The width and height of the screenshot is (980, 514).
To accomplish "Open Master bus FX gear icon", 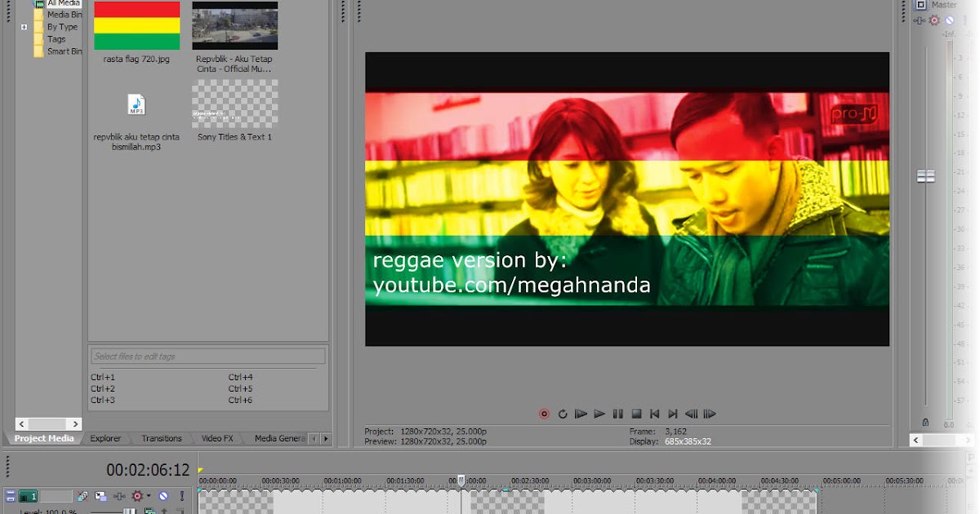I will 935,20.
